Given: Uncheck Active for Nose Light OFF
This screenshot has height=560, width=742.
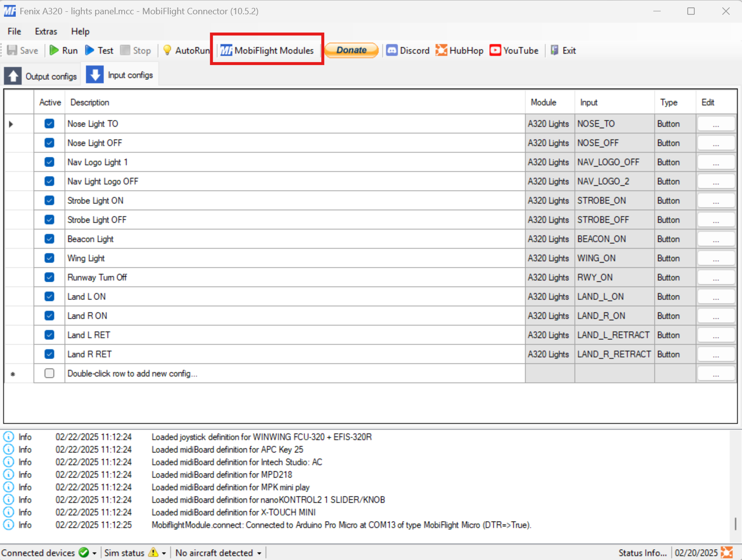Looking at the screenshot, I should (49, 143).
